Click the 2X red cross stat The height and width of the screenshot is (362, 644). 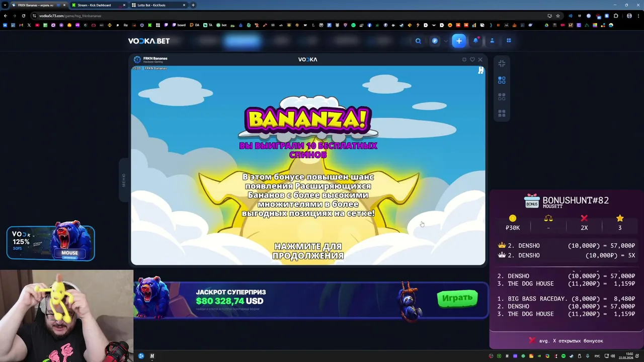[x=584, y=223]
